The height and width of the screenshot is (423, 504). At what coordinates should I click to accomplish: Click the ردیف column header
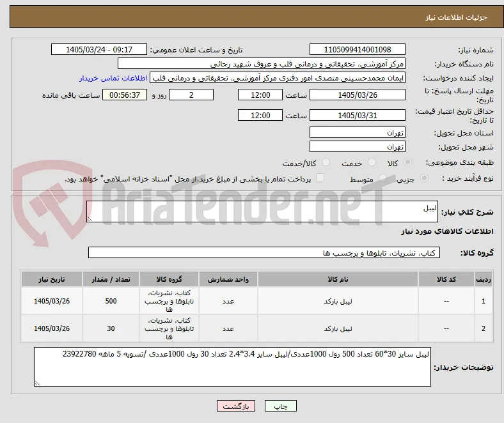[484, 279]
